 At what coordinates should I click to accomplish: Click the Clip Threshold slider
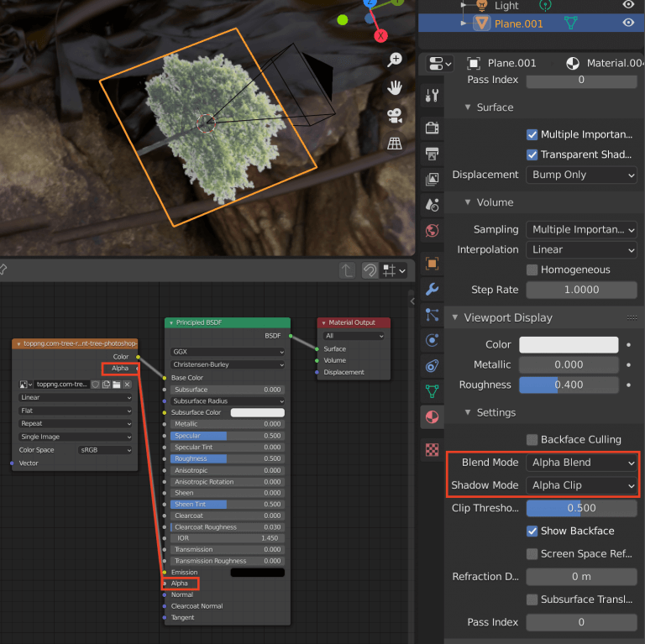point(582,508)
